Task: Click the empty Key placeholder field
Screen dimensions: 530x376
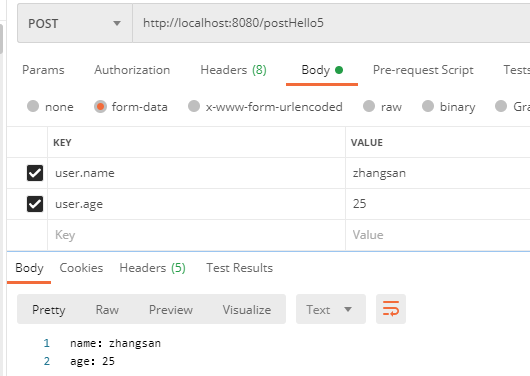Action: (x=196, y=235)
